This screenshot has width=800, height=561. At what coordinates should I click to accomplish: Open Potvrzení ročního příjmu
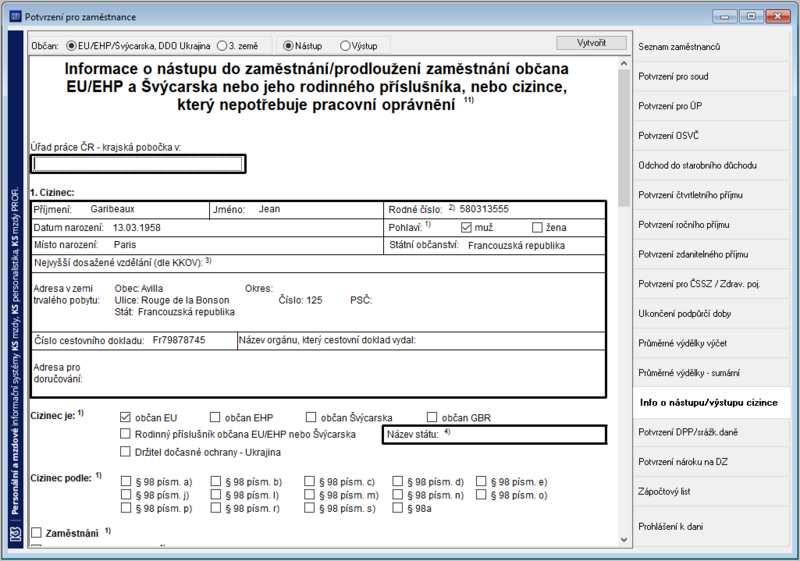coord(711,224)
